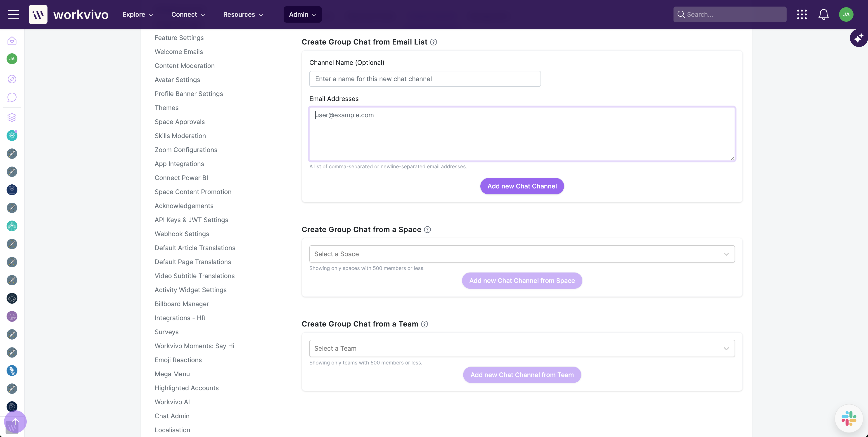This screenshot has height=437, width=868.
Task: Open Workvivo AI settings
Action: (172, 402)
